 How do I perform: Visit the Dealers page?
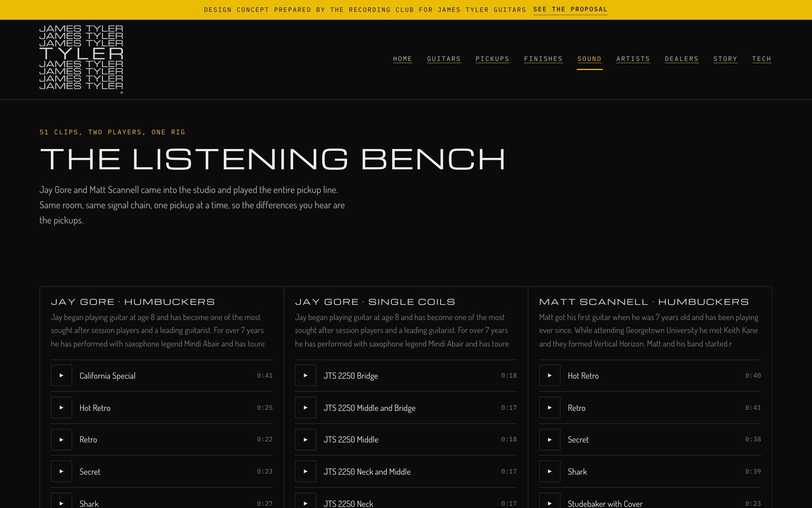(681, 59)
